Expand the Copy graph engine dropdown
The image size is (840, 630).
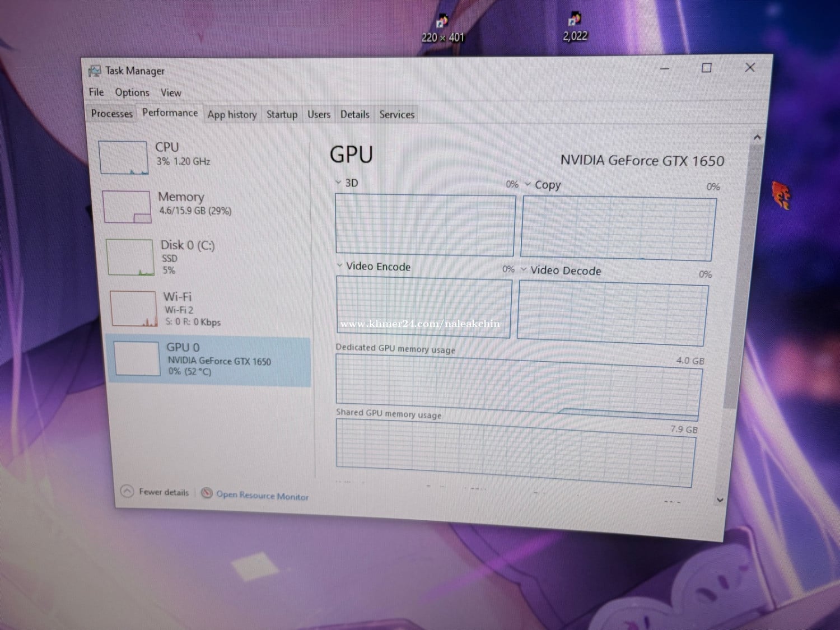click(x=528, y=184)
